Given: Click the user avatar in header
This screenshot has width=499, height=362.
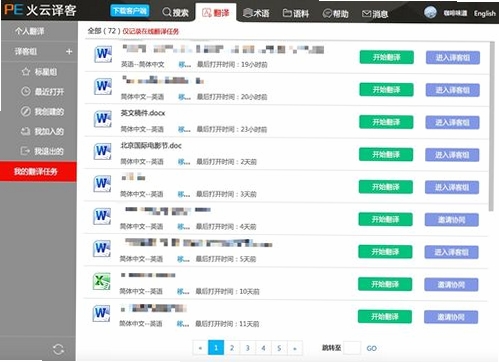Looking at the screenshot, I should pos(430,12).
